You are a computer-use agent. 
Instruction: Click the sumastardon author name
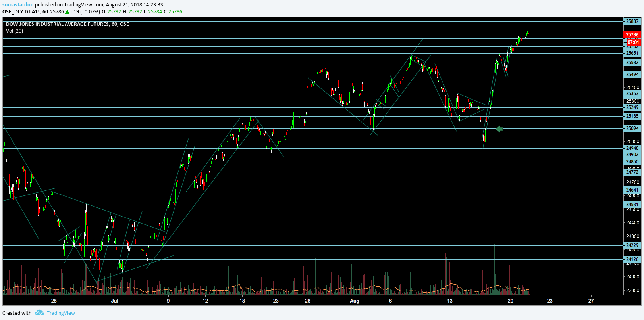18,5
